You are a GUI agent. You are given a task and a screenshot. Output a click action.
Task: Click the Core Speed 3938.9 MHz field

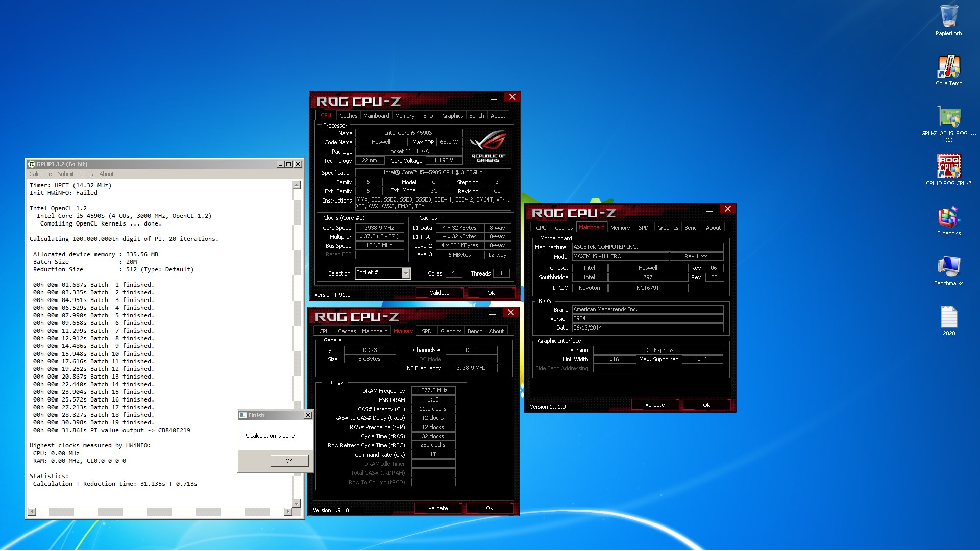coord(379,228)
